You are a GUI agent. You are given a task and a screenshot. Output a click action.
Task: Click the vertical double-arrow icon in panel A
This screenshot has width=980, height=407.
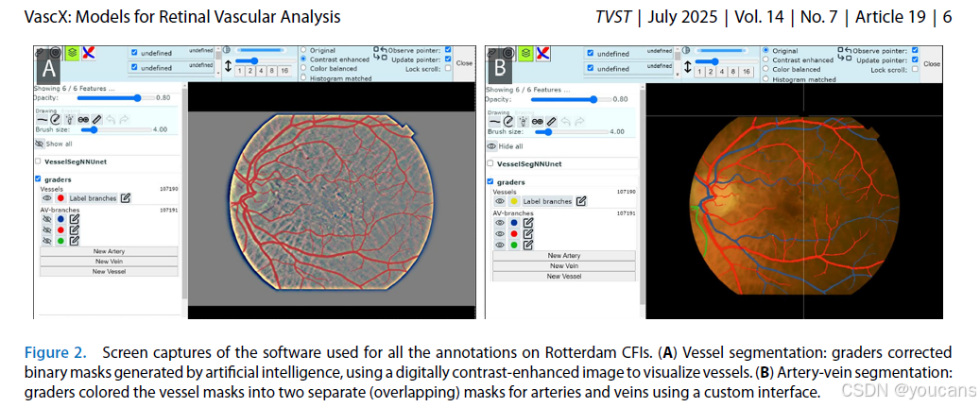click(228, 65)
